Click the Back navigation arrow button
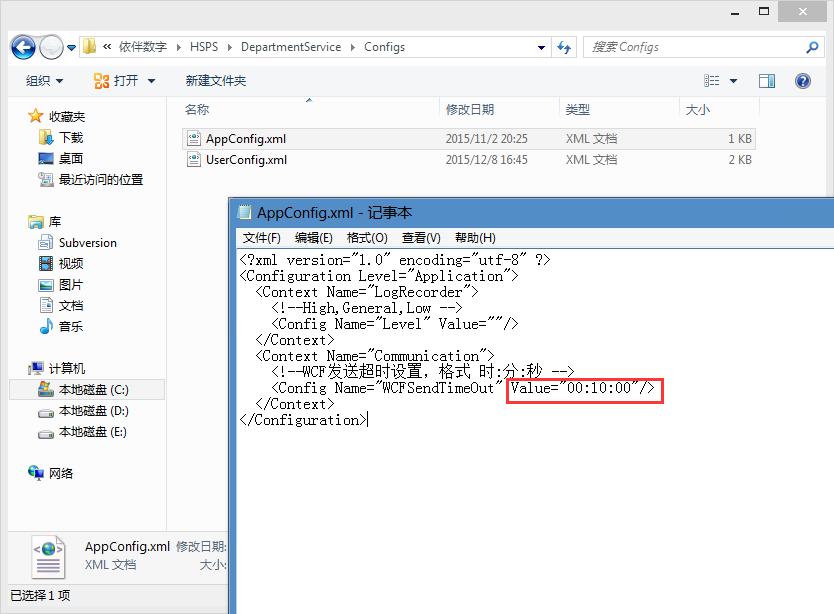The height and width of the screenshot is (614, 834). [23, 47]
